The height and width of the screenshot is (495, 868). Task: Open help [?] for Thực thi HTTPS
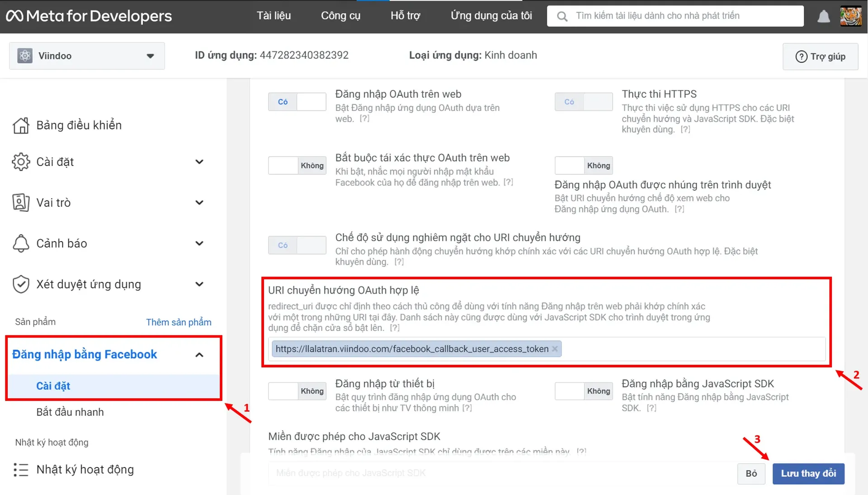click(685, 129)
